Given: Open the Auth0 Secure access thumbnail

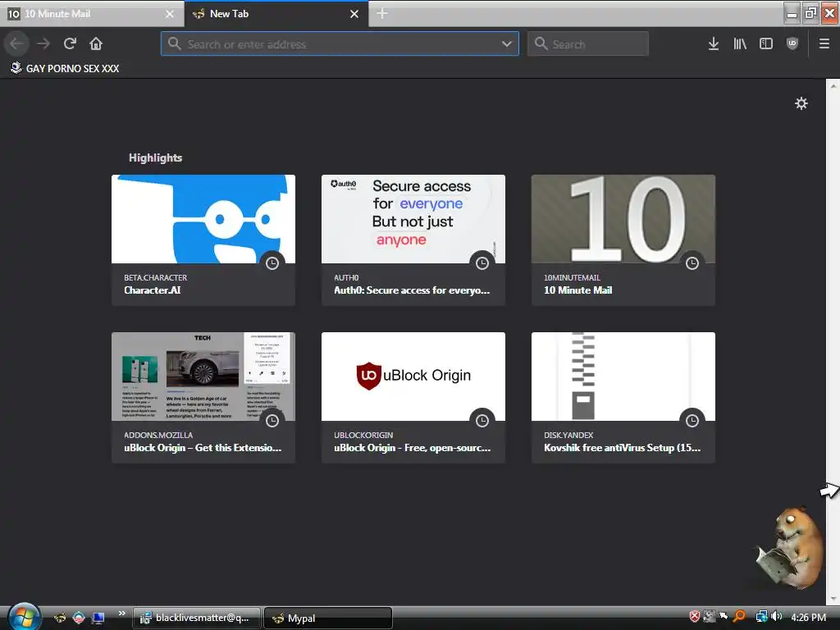Looking at the screenshot, I should click(x=413, y=219).
